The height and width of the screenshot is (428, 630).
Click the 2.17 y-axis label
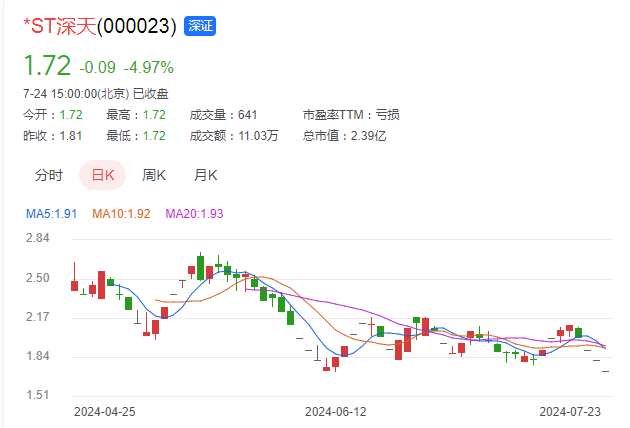(x=38, y=317)
